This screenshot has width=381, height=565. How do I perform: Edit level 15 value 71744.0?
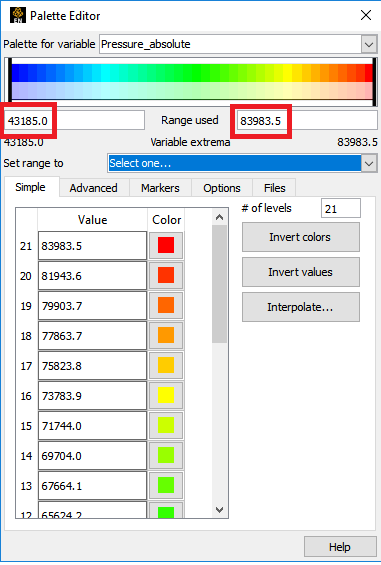tap(92, 426)
